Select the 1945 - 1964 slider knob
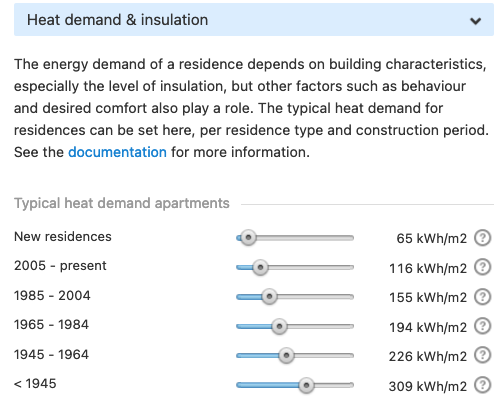 point(286,355)
